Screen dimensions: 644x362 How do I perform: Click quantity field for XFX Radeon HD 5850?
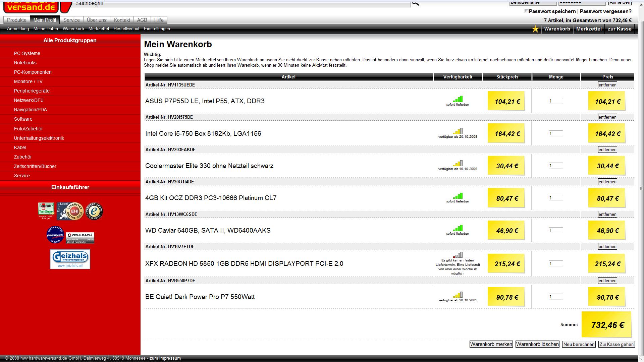click(556, 263)
